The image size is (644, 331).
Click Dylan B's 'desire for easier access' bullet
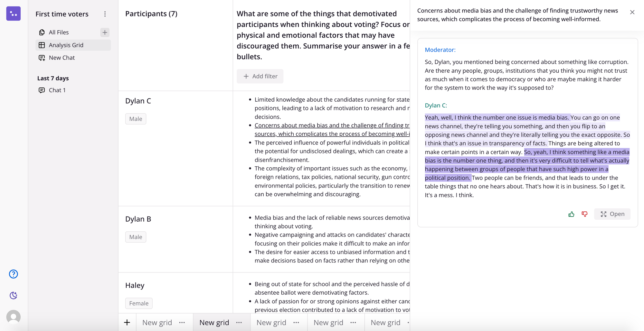pyautogui.click(x=332, y=256)
